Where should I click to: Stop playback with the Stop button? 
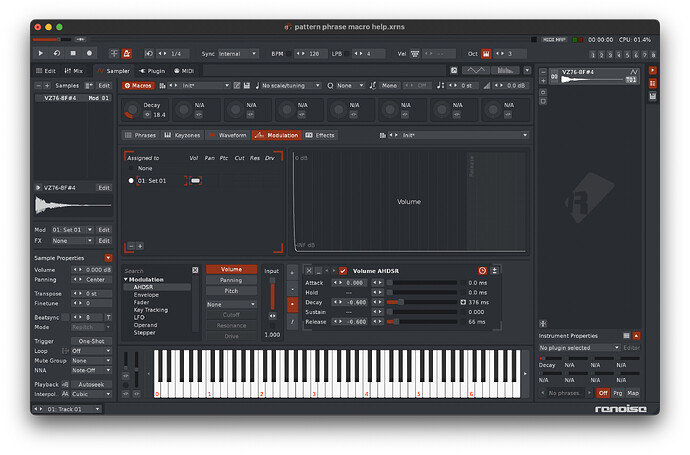coord(73,53)
